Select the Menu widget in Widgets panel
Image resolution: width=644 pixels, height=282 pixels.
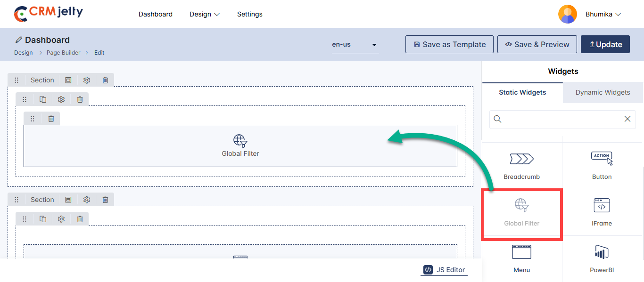coord(521,253)
